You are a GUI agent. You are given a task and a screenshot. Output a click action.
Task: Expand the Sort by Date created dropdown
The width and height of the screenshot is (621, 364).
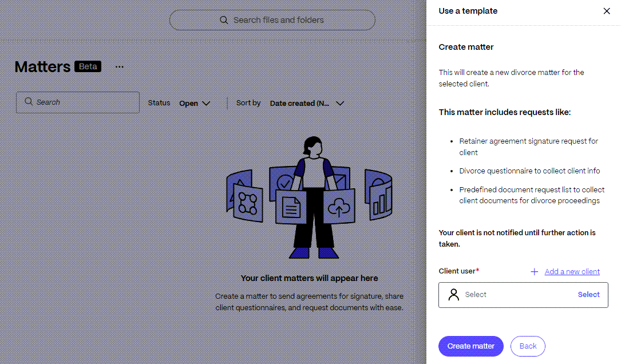307,104
